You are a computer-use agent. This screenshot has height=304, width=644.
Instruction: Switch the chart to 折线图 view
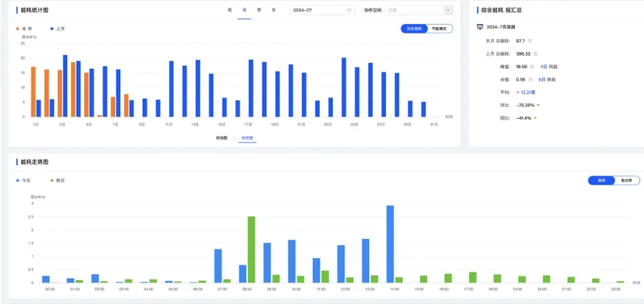point(222,138)
